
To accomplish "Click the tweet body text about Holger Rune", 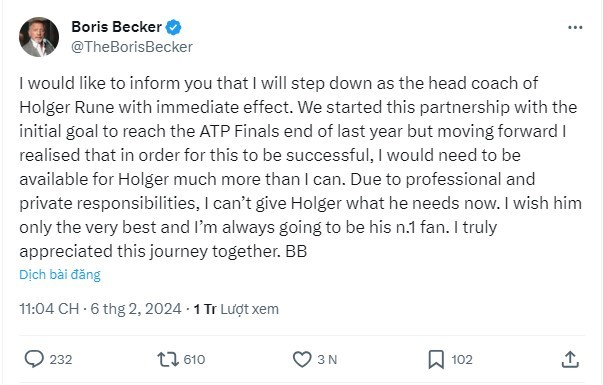I will (x=300, y=167).
